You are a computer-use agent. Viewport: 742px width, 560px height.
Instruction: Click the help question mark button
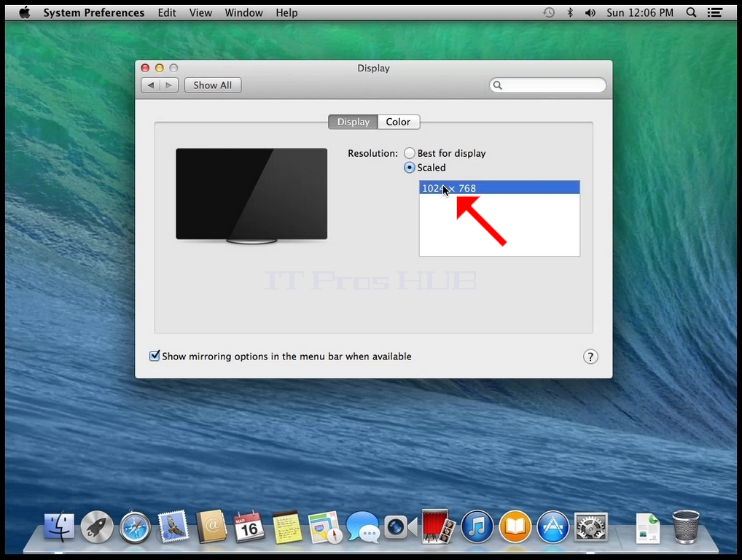tap(590, 357)
